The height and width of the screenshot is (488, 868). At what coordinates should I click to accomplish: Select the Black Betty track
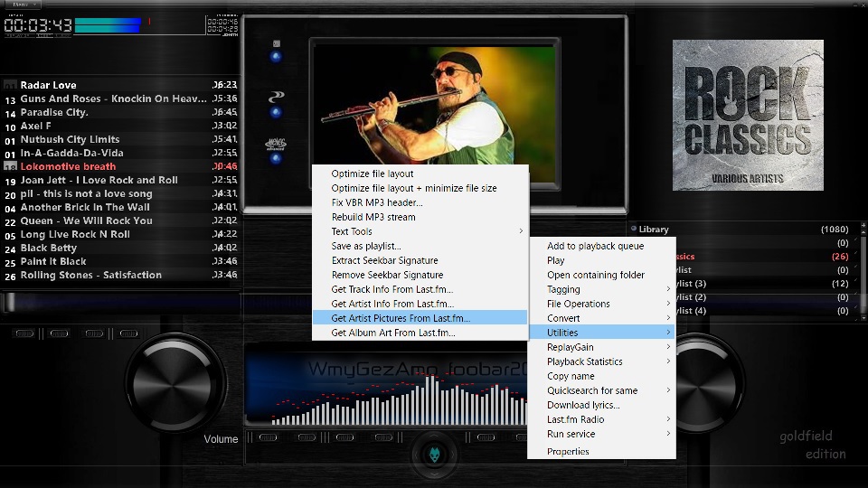[120, 248]
